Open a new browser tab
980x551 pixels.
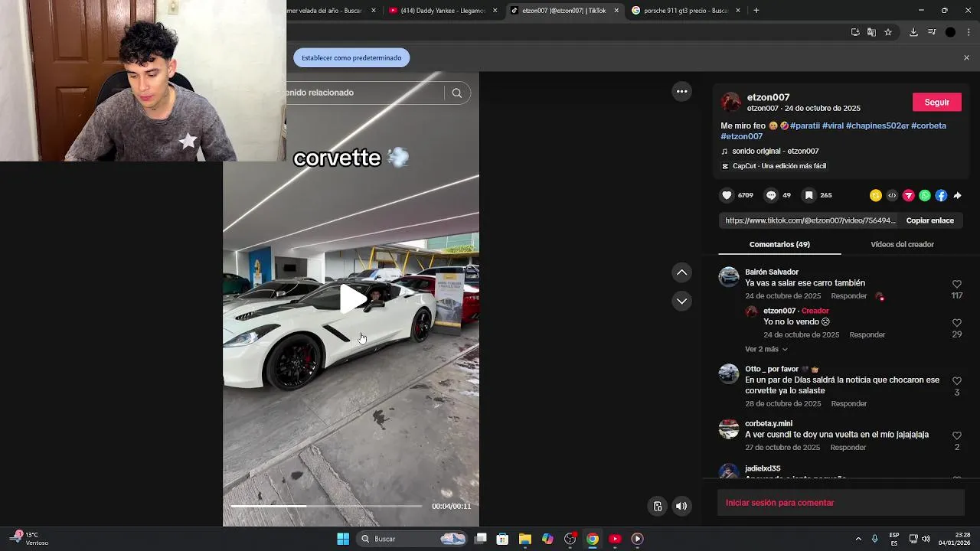[x=756, y=11]
